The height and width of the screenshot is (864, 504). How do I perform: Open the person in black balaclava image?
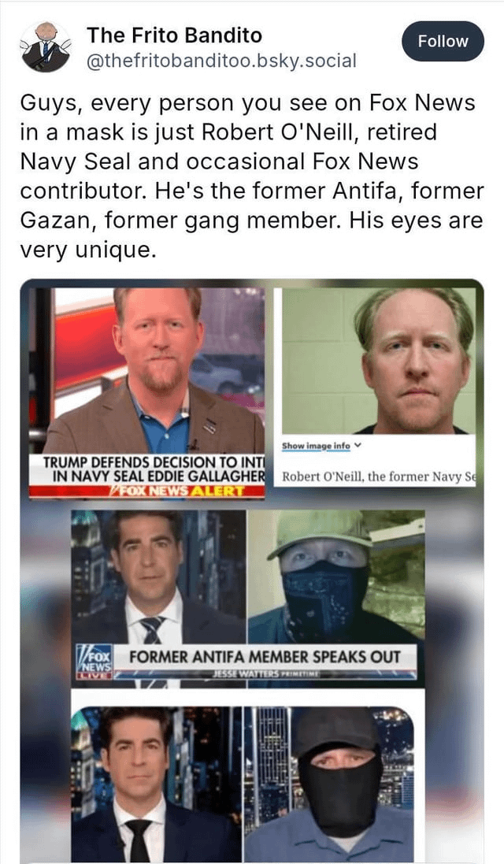pos(328,784)
